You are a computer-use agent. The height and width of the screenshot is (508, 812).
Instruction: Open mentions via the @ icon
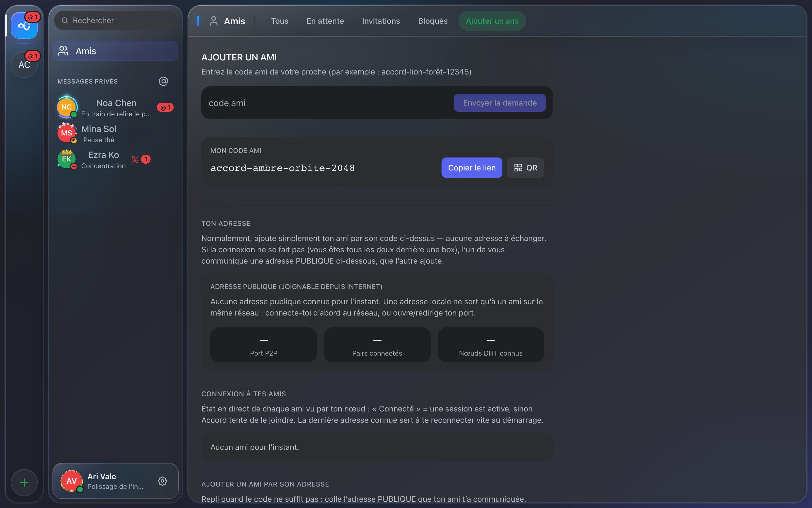(164, 81)
